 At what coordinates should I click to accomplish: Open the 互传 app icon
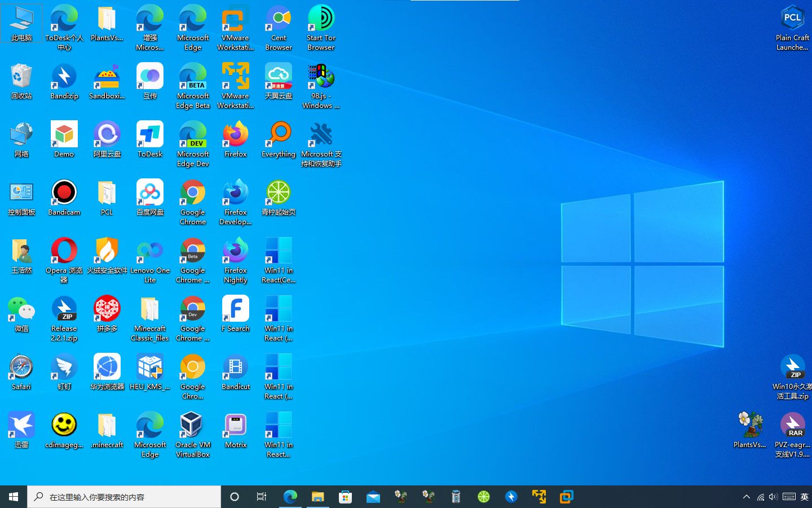tap(150, 82)
